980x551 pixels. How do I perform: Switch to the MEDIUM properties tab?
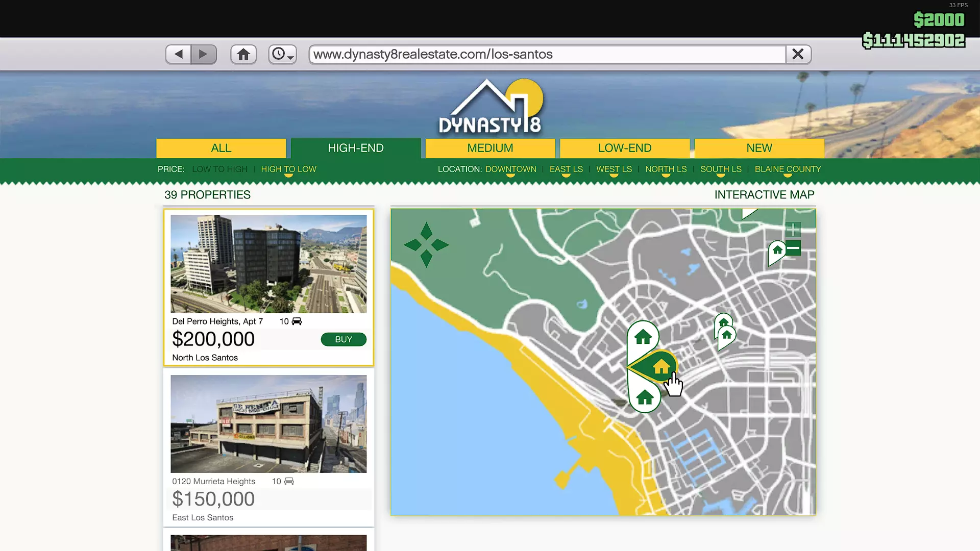(490, 148)
